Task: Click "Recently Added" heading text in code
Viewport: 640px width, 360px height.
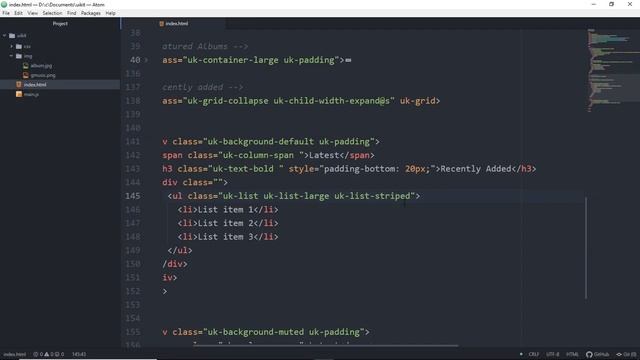Action: 476,169
